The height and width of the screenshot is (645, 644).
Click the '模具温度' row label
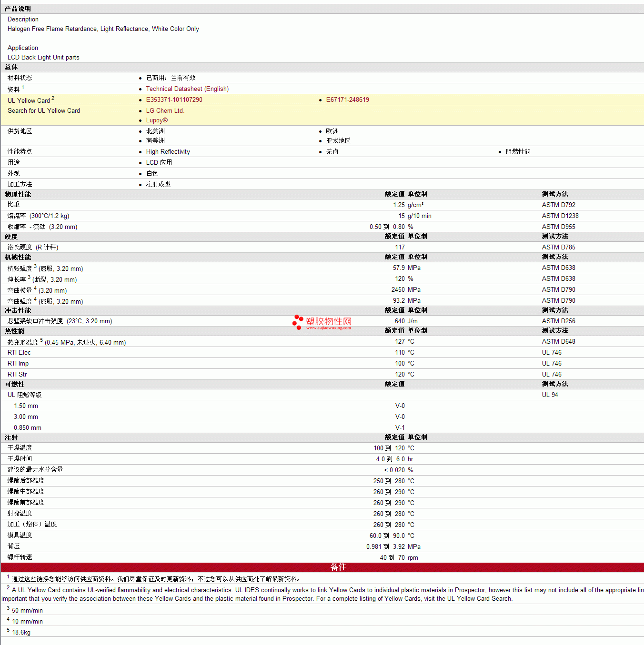click(20, 535)
